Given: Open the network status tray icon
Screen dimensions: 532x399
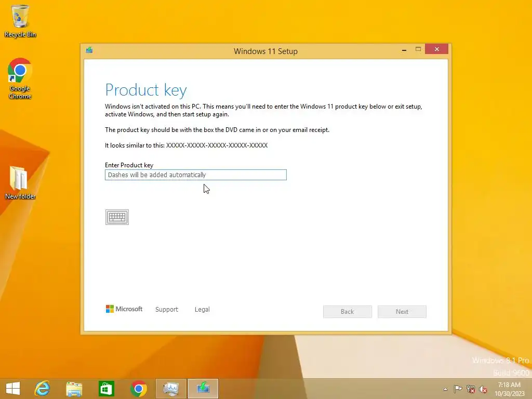Looking at the screenshot, I should tap(471, 389).
